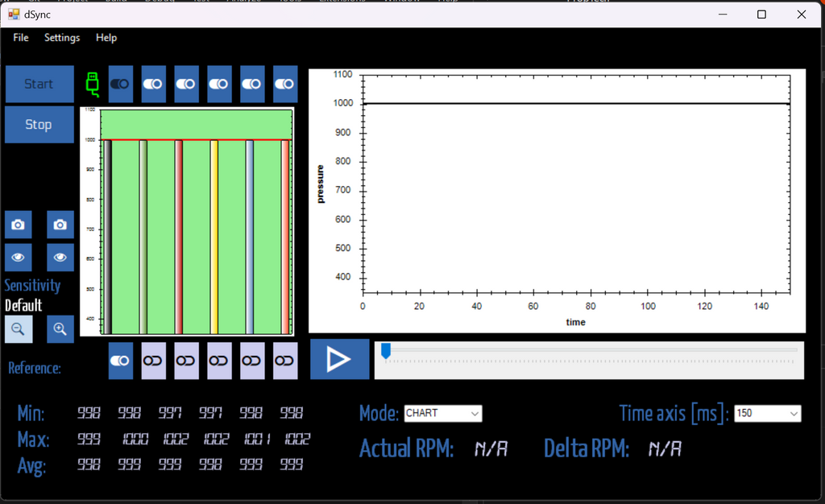This screenshot has height=504, width=825.
Task: Click the green USB connection icon
Action: click(92, 84)
